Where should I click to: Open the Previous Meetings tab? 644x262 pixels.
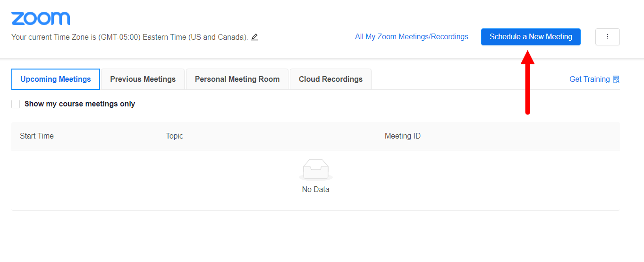coord(143,79)
